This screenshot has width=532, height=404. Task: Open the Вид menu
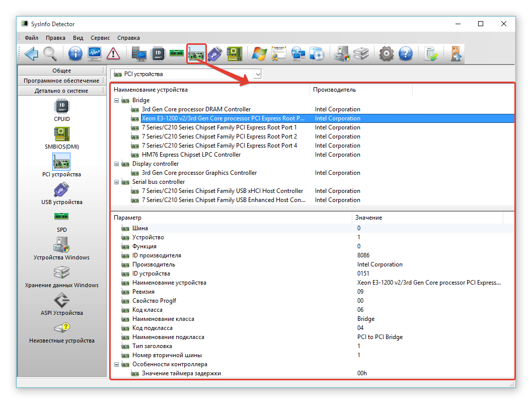(78, 38)
